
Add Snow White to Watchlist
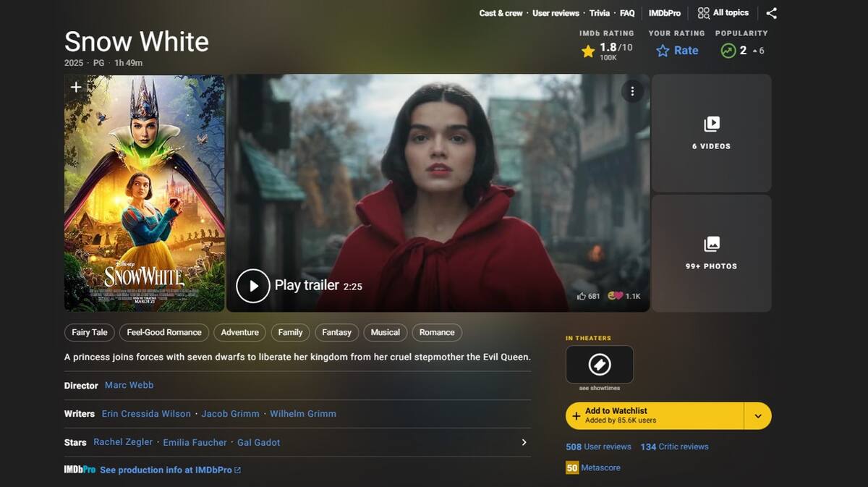655,415
